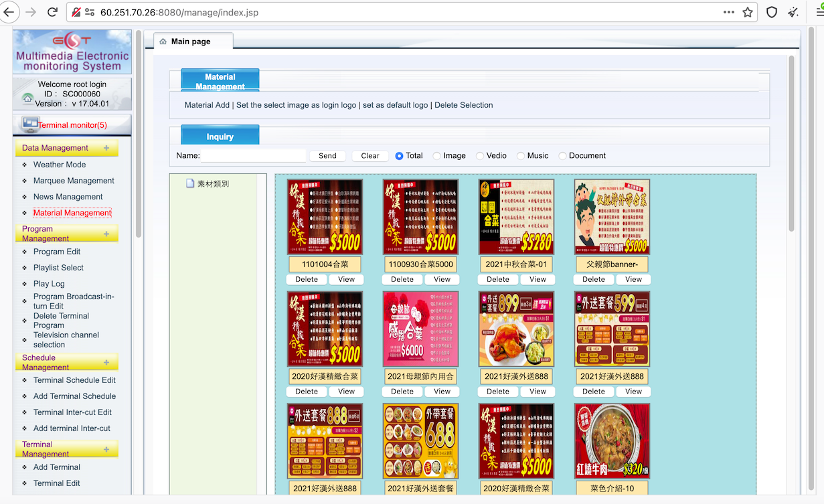Open Program Broadcast-in-turn Edit
The width and height of the screenshot is (824, 504).
(74, 301)
